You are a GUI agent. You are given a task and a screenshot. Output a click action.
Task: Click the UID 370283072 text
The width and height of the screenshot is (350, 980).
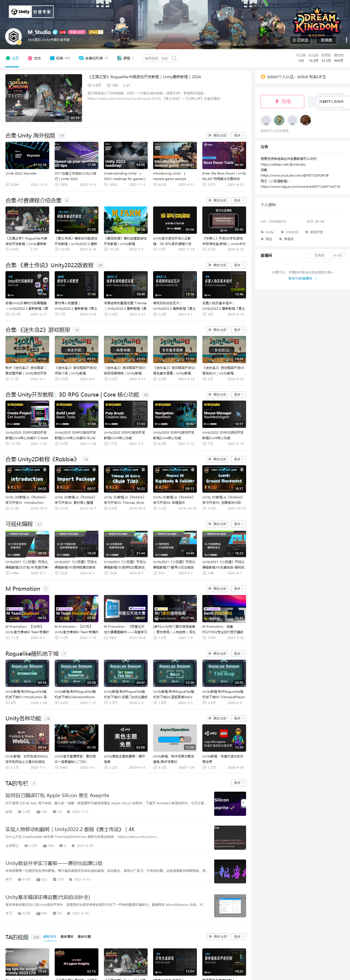click(x=273, y=221)
